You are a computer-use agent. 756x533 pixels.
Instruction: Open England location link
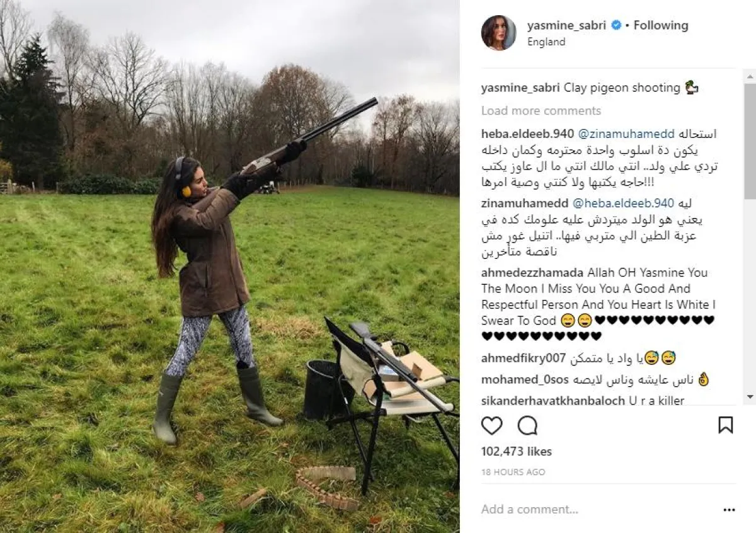(546, 42)
